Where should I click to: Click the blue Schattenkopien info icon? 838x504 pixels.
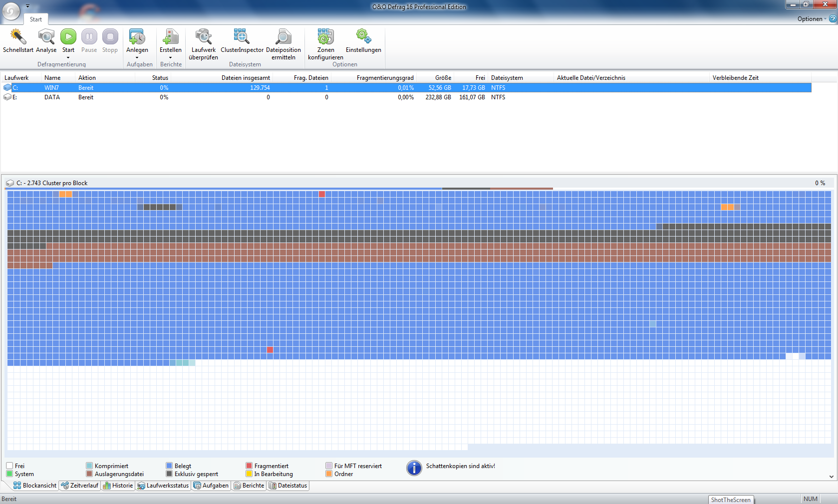click(414, 468)
